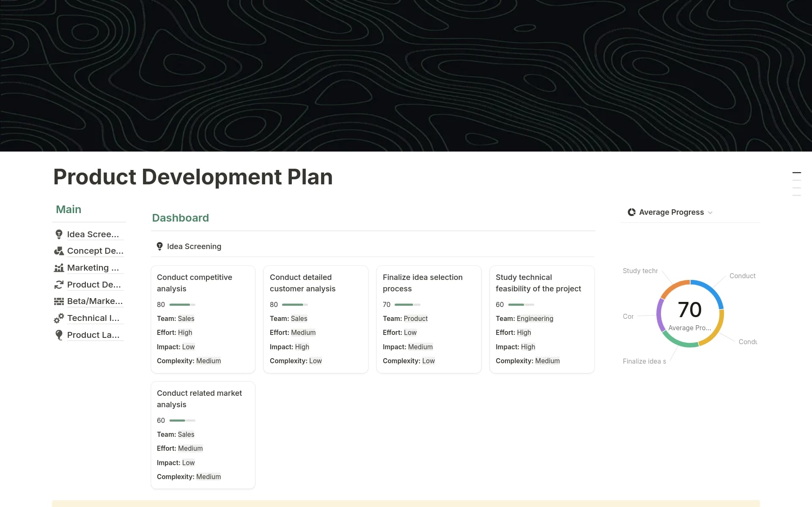Click the chart icon beside Marketing... in sidebar

click(x=59, y=268)
